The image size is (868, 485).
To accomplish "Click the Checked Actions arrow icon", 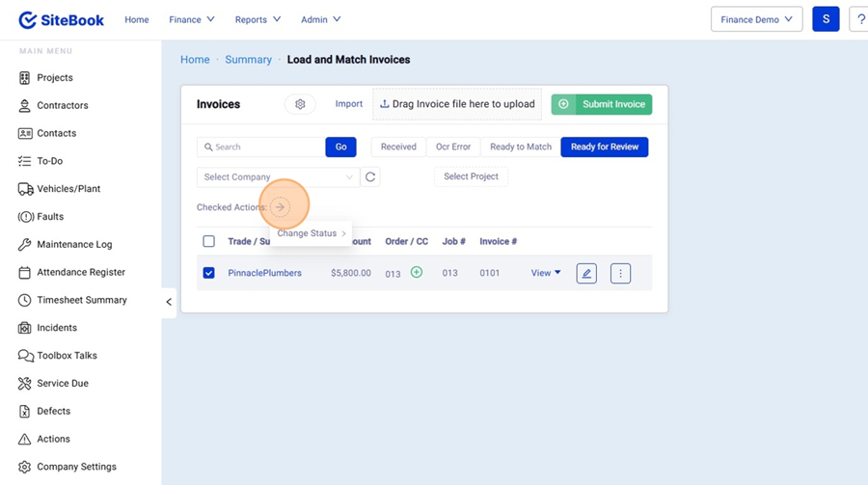I will click(280, 207).
